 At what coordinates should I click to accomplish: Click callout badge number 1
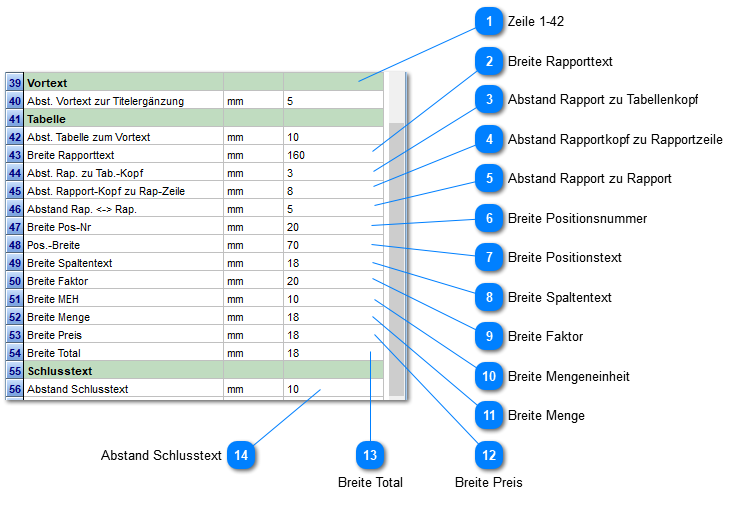click(x=489, y=21)
